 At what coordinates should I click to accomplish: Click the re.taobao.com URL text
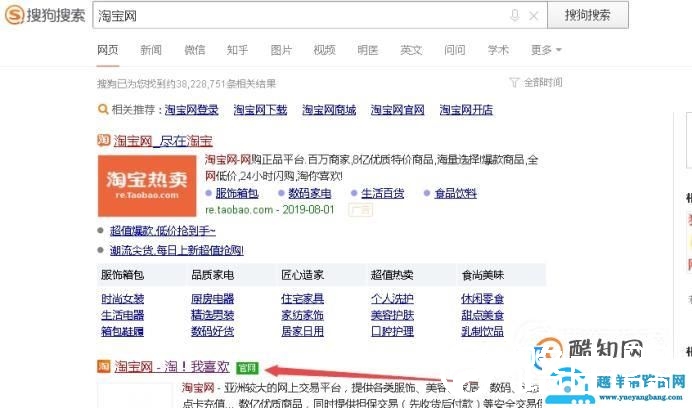pyautogui.click(x=239, y=210)
